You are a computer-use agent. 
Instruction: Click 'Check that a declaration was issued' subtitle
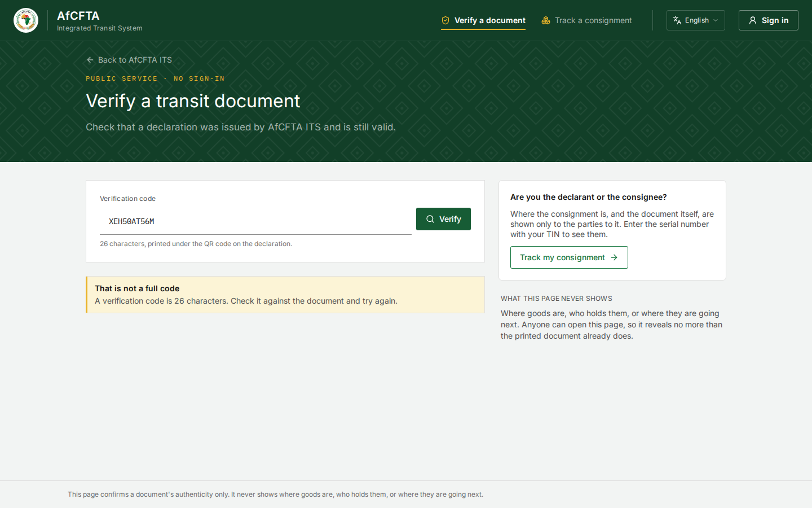pyautogui.click(x=241, y=127)
